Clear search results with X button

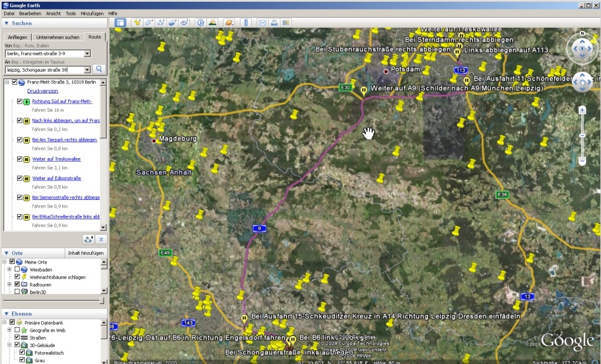coord(101,239)
